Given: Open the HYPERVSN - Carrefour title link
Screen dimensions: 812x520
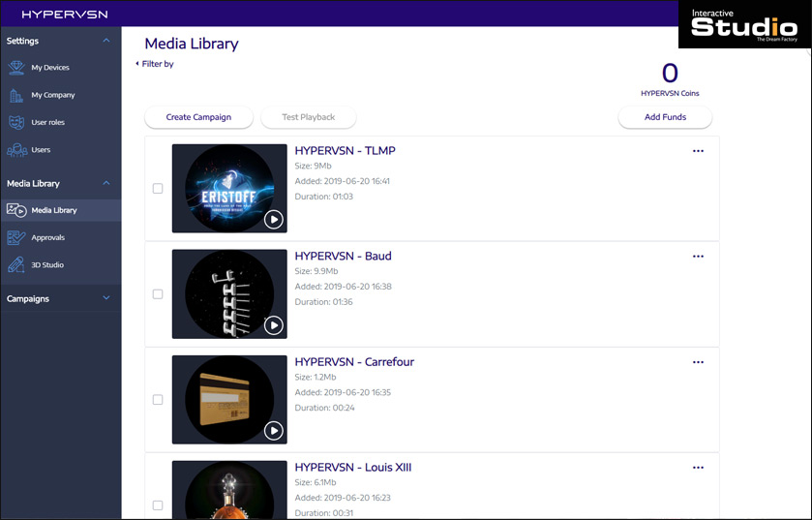Looking at the screenshot, I should 354,362.
